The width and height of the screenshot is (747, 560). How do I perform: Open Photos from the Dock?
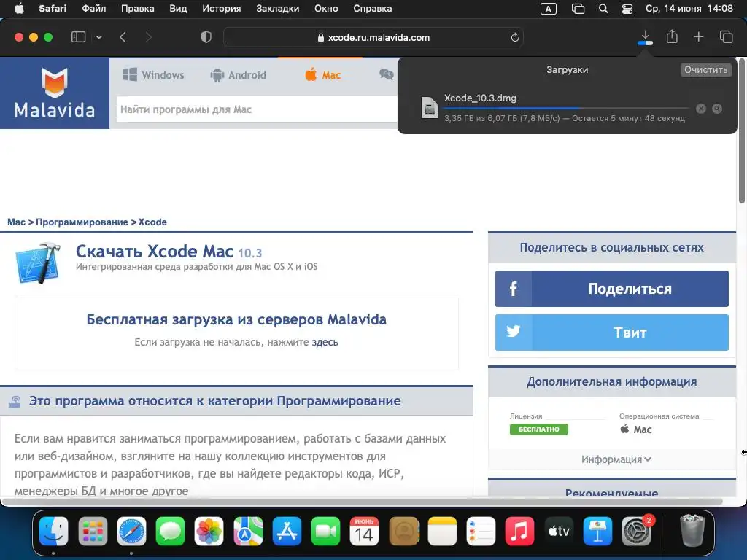click(x=209, y=531)
